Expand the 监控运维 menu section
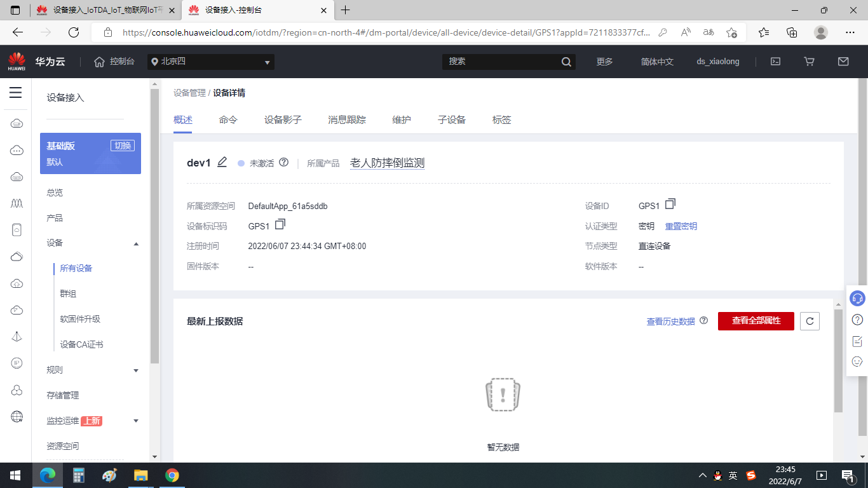This screenshot has width=868, height=488. [136, 421]
